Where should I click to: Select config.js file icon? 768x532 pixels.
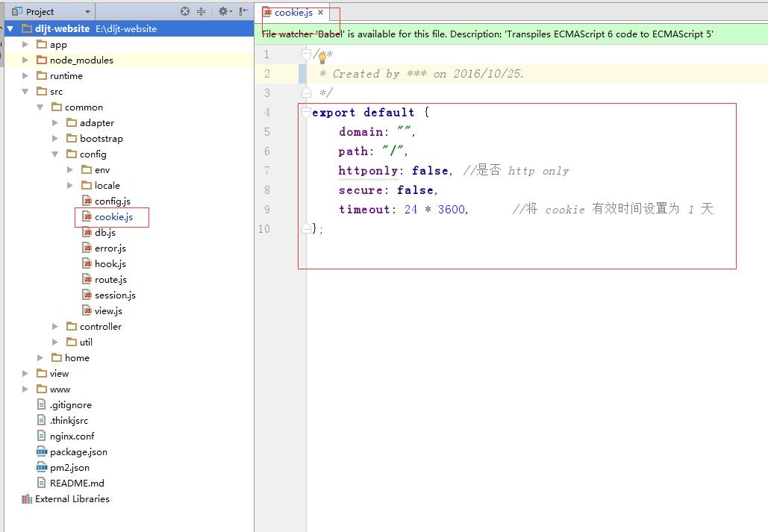pos(87,201)
